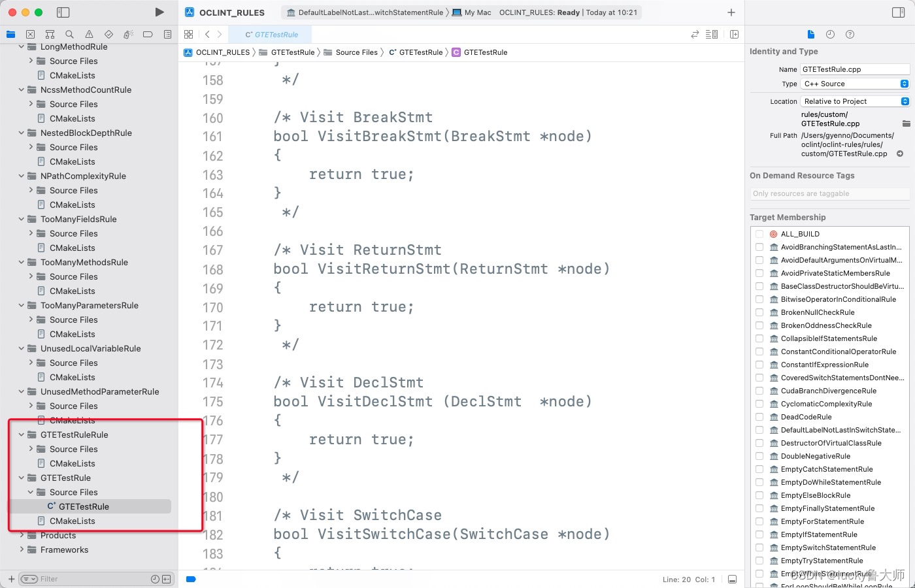
Task: Go back in editor history
Action: click(x=207, y=35)
